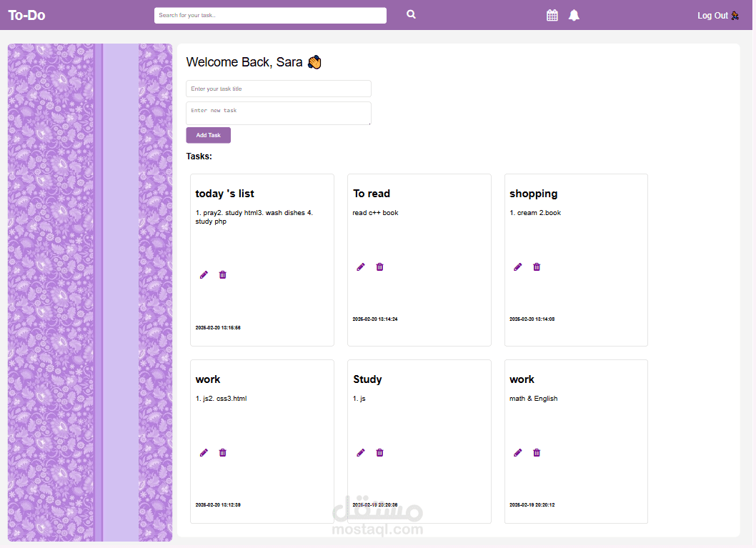Screen dimensions: 756x548
Task: Focus the "Search for your task" field
Action: (x=270, y=16)
